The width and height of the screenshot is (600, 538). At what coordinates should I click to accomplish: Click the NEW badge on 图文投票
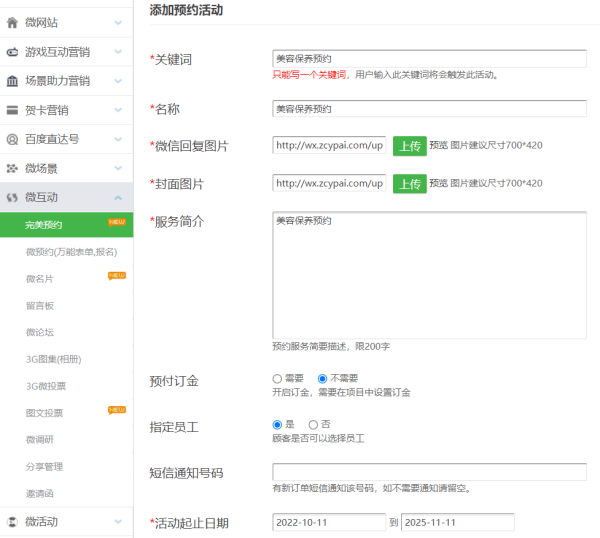click(x=117, y=410)
